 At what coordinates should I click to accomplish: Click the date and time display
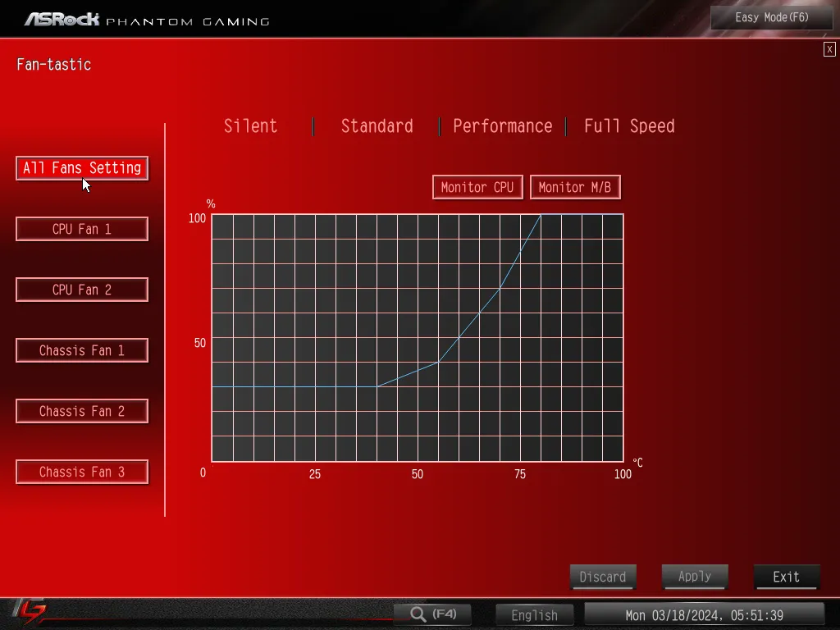point(704,615)
